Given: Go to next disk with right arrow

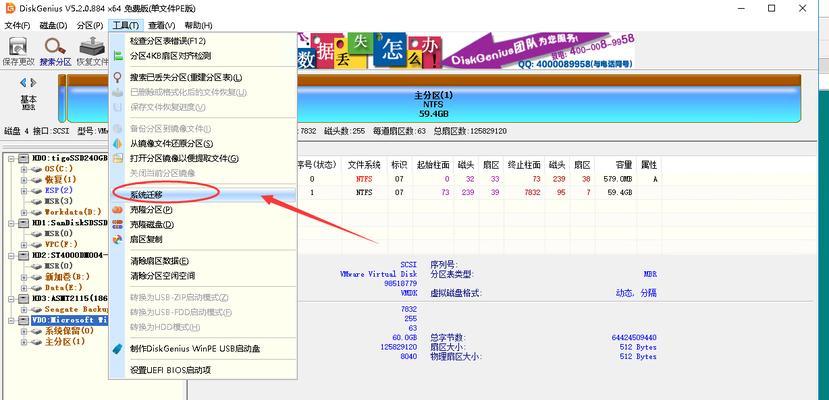Looking at the screenshot, I should click(x=33, y=82).
